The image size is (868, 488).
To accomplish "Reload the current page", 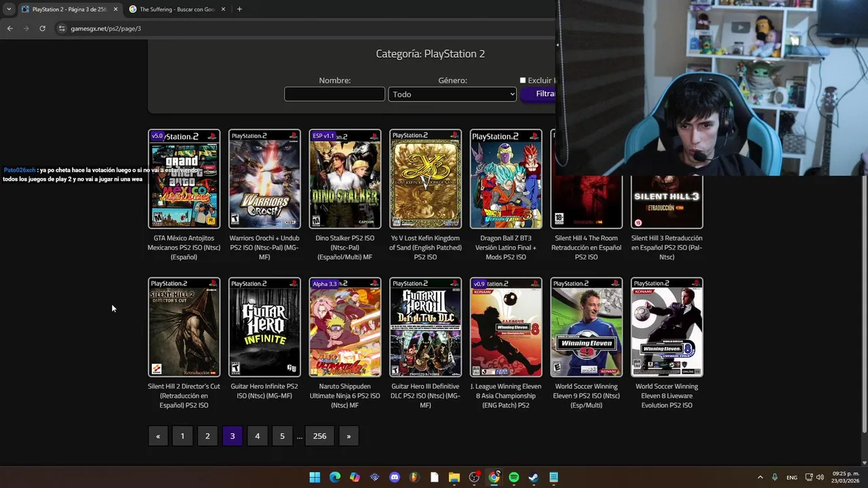I will [42, 28].
